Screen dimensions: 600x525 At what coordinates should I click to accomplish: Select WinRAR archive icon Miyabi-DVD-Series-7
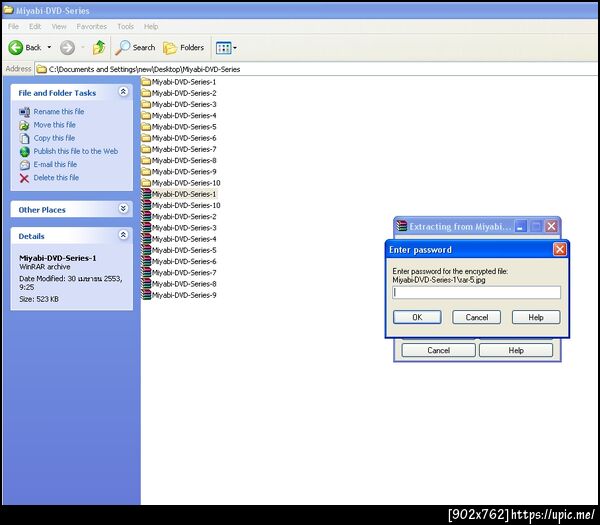point(146,272)
